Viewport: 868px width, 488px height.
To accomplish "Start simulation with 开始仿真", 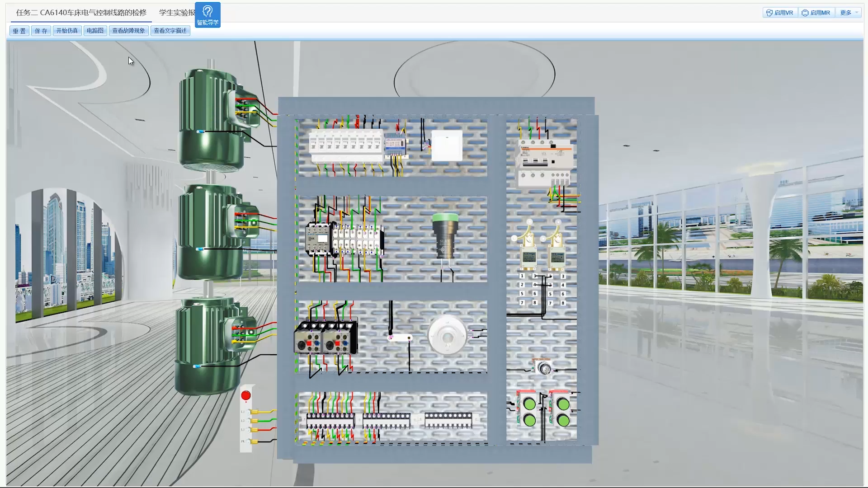I will tap(67, 31).
